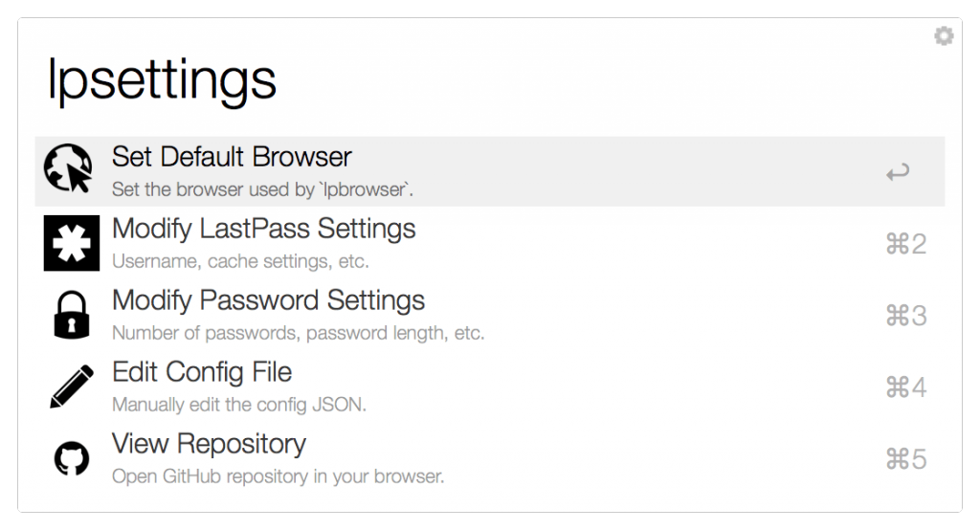The width and height of the screenshot is (980, 530).
Task: Click the ⌘4 shortcut hint
Action: tap(905, 387)
